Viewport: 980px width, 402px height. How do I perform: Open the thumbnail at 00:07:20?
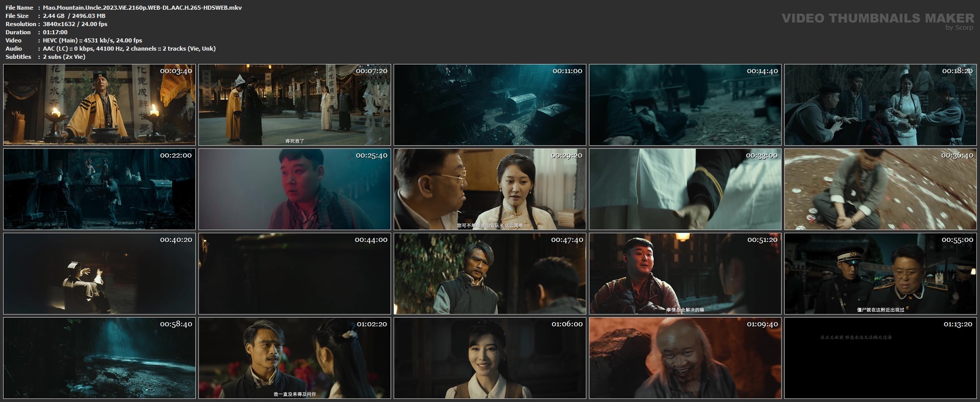point(295,105)
